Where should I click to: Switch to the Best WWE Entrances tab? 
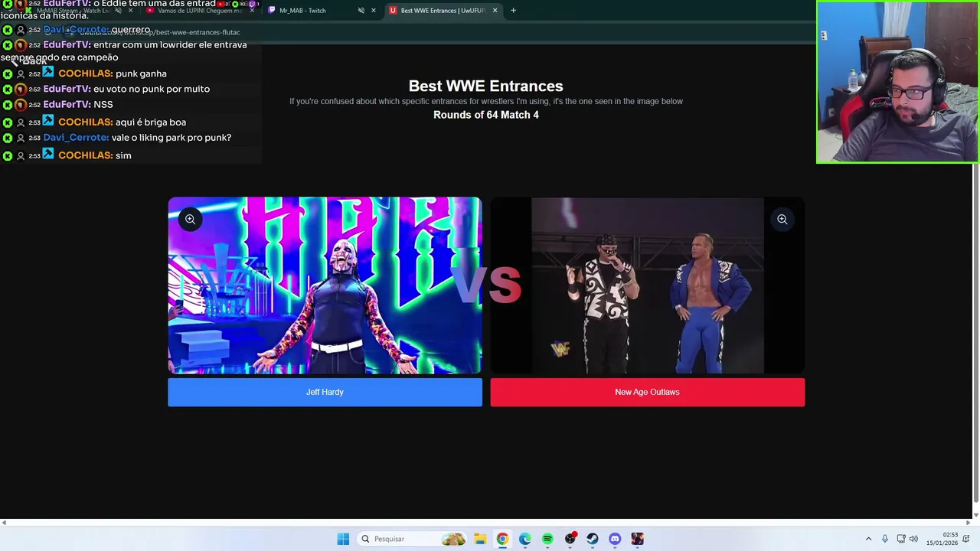tap(443, 11)
